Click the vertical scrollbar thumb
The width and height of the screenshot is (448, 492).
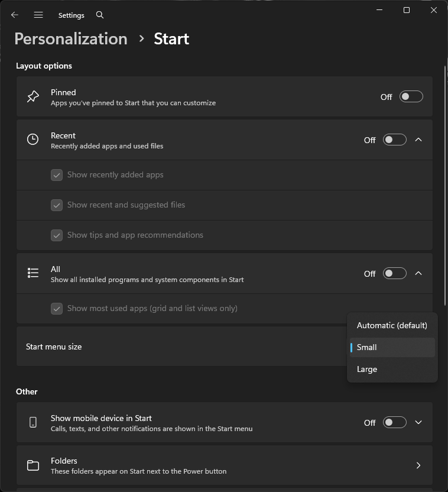pyautogui.click(x=445, y=185)
